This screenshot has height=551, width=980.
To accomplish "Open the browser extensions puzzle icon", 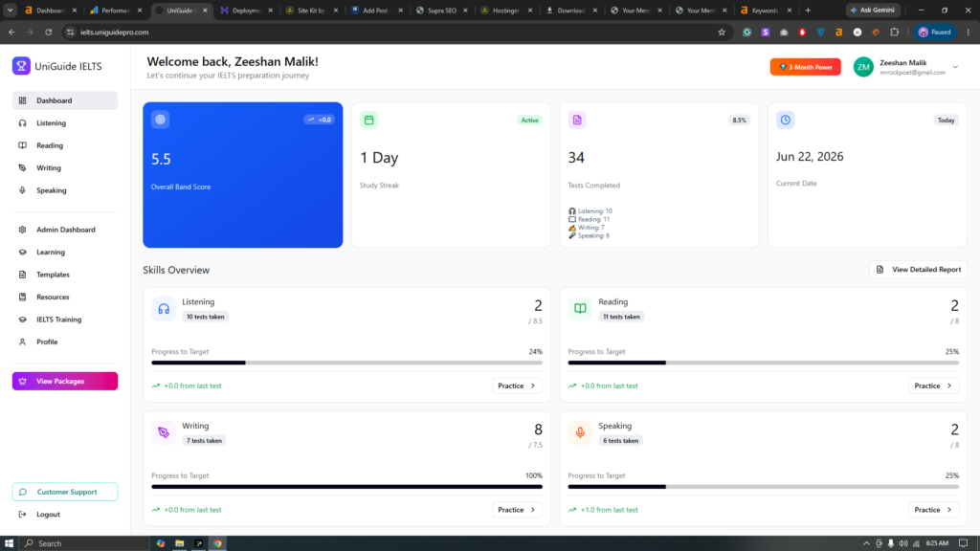I will 895,32.
